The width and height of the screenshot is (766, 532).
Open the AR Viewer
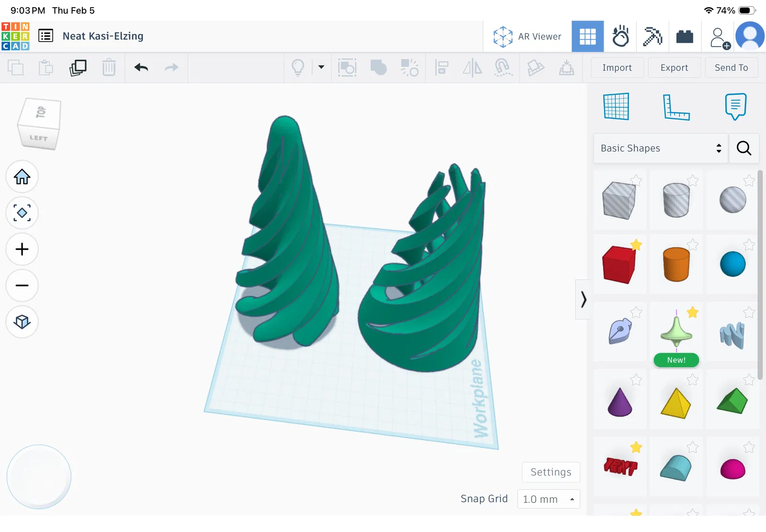point(527,36)
